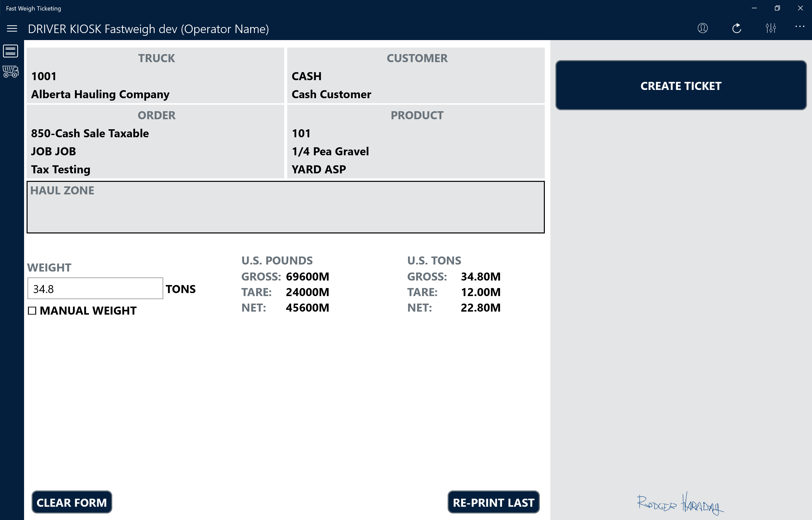Restore down the application window
Viewport: 812px width, 520px height.
coord(777,9)
